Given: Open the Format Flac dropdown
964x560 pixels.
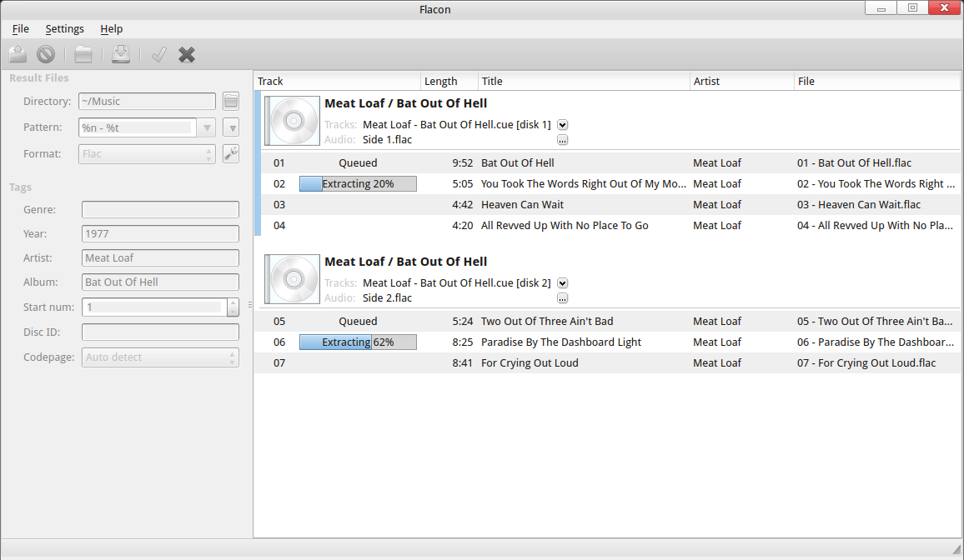Looking at the screenshot, I should 147,153.
